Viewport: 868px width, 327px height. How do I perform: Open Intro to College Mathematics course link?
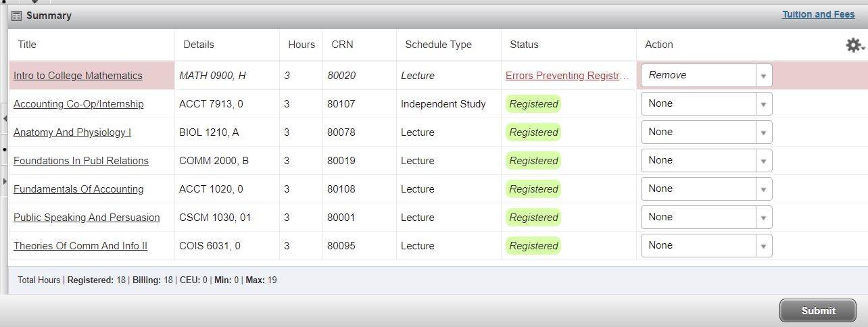coord(78,76)
